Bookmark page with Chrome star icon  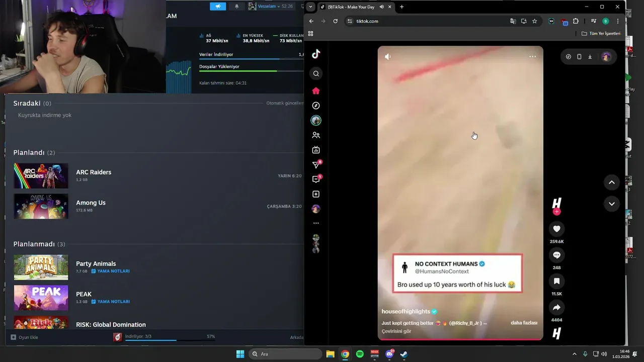click(x=534, y=21)
